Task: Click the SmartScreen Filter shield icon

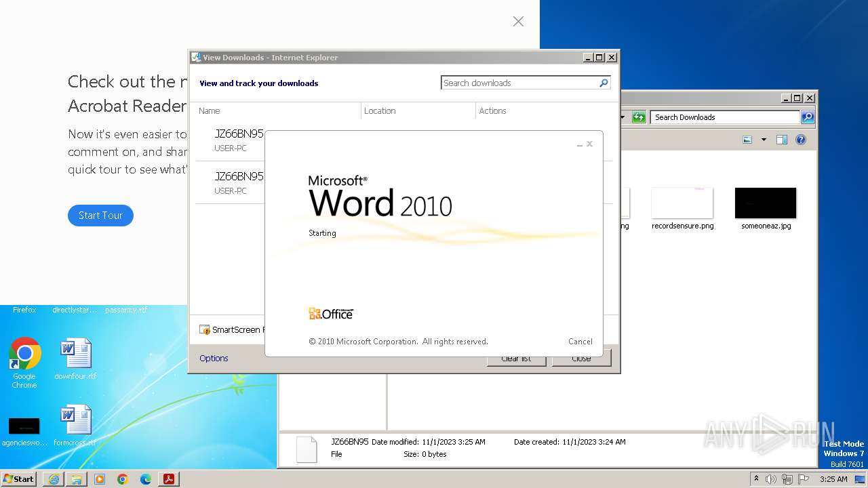Action: pos(205,330)
